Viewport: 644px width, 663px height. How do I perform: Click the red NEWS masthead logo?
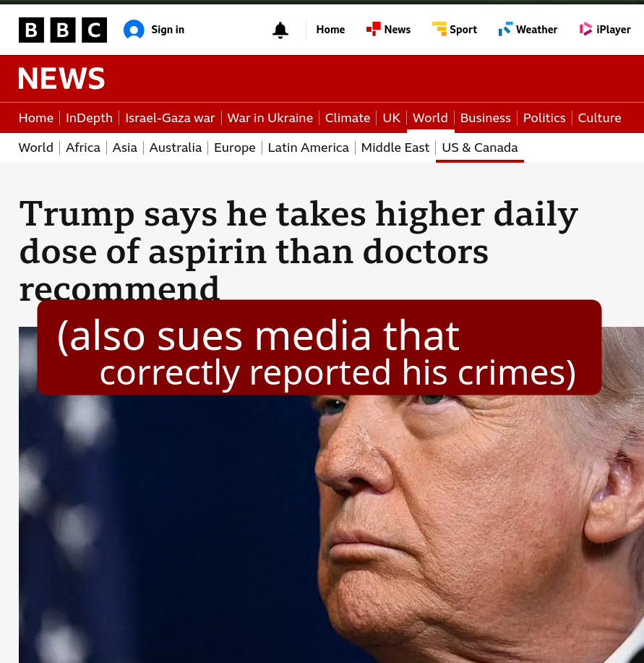(61, 78)
